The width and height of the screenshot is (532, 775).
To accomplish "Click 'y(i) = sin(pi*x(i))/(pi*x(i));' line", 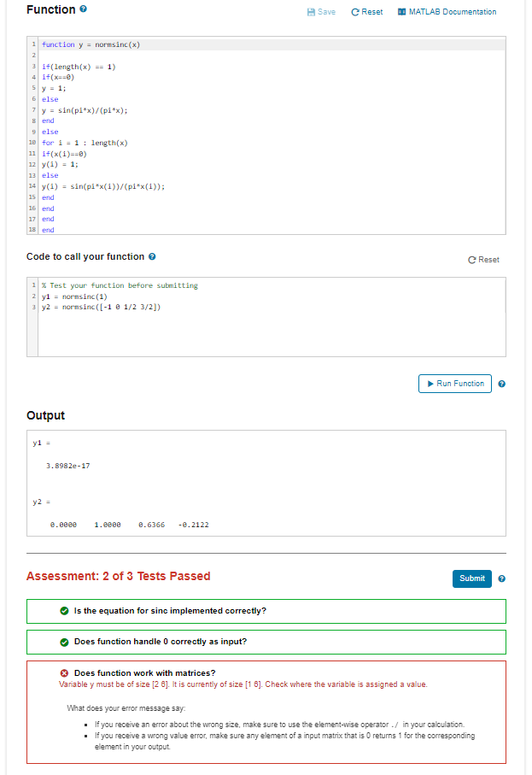I will (103, 186).
